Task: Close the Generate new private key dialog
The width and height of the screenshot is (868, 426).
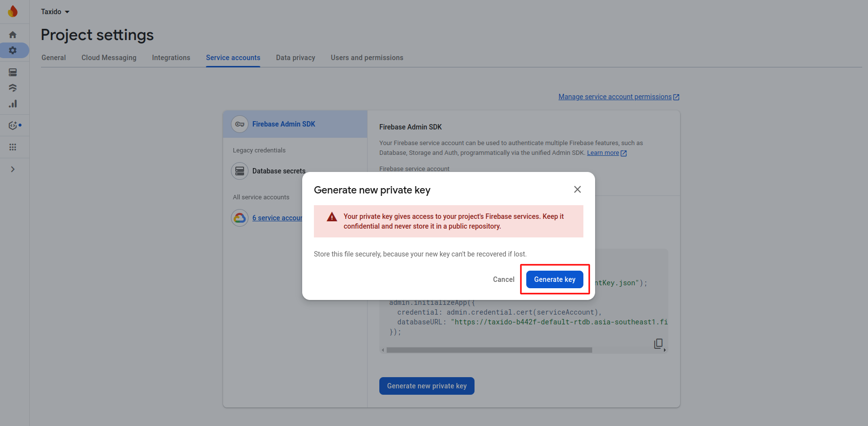Action: coord(577,190)
